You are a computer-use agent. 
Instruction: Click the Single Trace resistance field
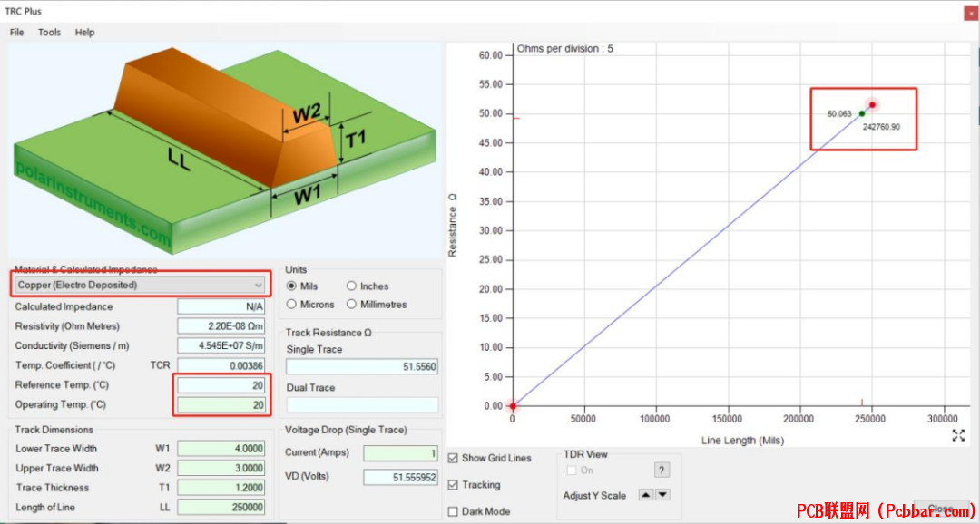click(x=362, y=366)
